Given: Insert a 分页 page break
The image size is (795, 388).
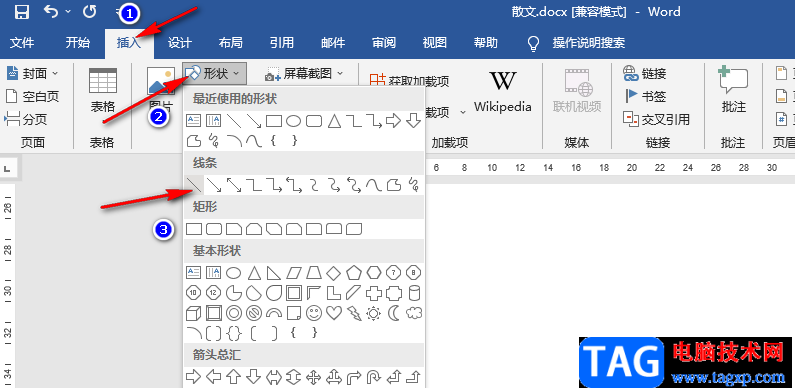Looking at the screenshot, I should pyautogui.click(x=26, y=119).
